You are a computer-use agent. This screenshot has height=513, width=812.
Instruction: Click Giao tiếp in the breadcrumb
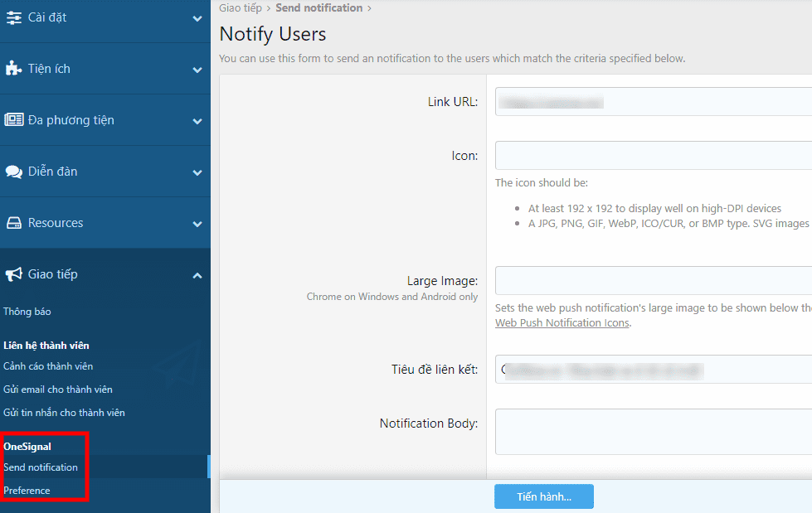coord(241,7)
